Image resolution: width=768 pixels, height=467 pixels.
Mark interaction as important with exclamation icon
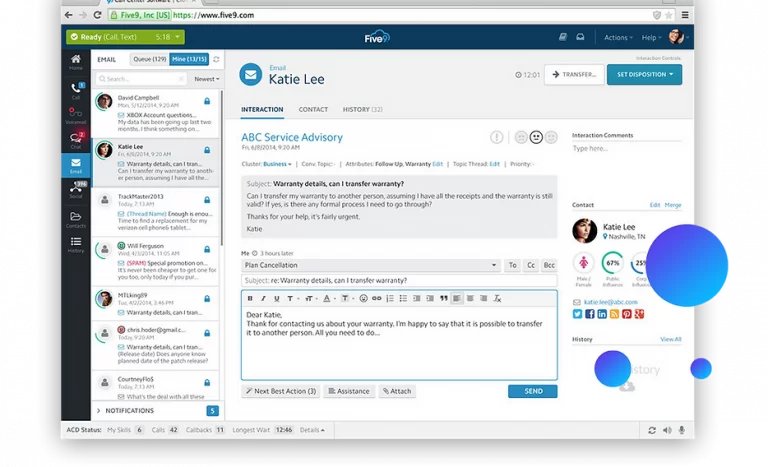[x=497, y=137]
